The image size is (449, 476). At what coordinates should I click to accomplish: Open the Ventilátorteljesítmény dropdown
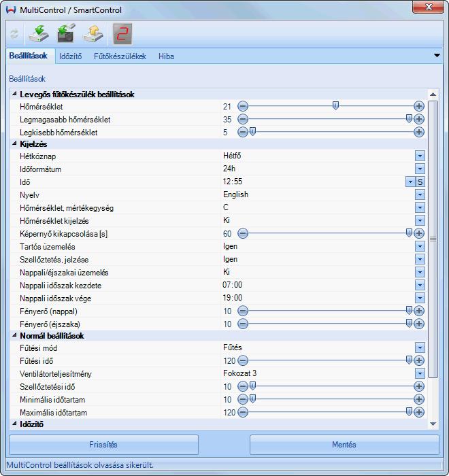coord(420,373)
